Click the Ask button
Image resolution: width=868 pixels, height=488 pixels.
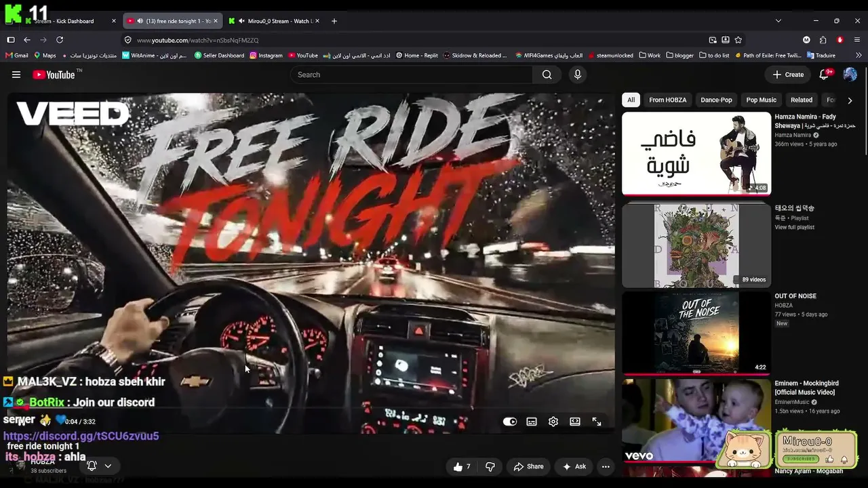click(x=574, y=466)
